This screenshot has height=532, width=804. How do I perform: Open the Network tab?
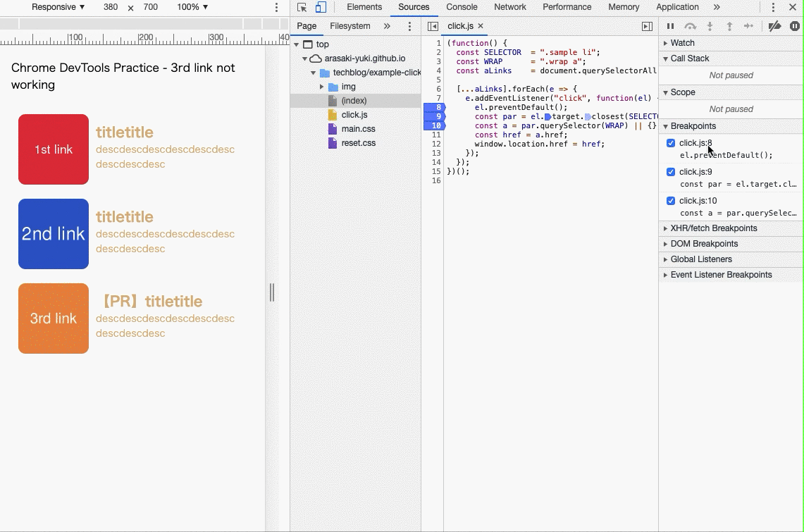coord(509,7)
